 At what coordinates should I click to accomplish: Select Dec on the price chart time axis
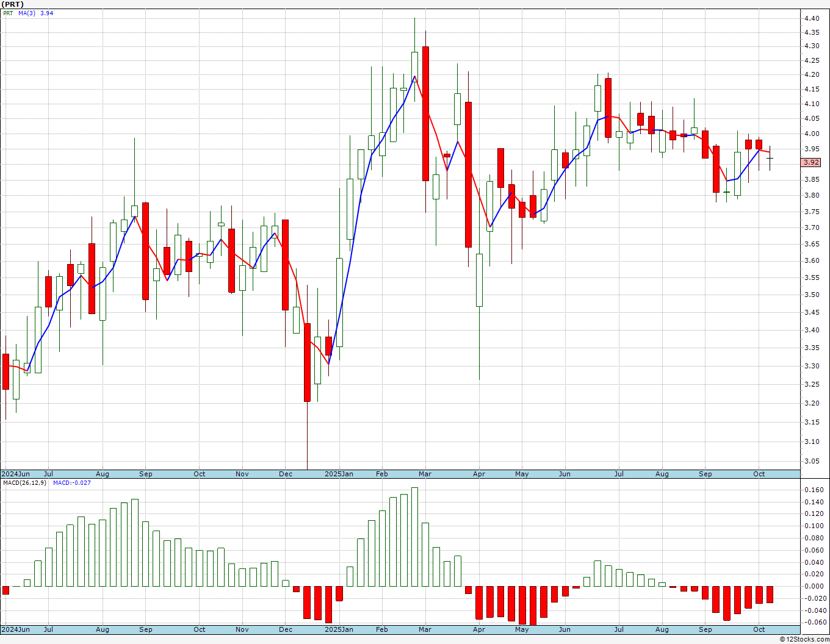(286, 474)
